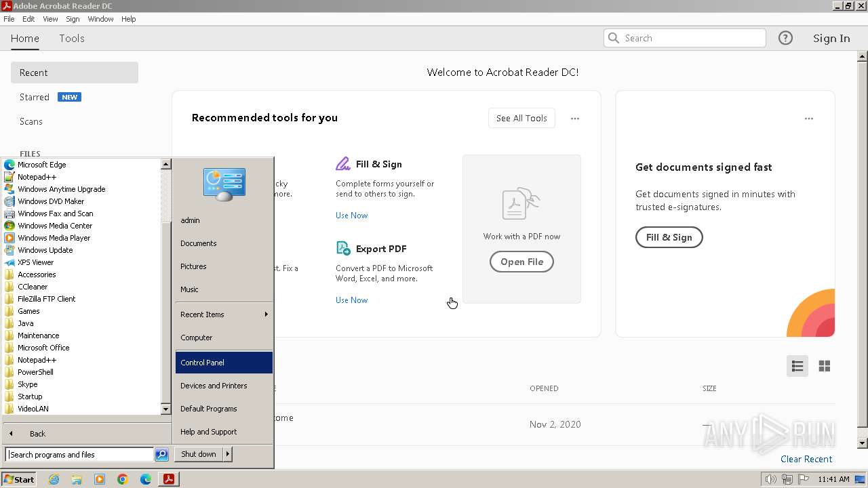Open Google Chrome from the taskbar

tap(123, 479)
